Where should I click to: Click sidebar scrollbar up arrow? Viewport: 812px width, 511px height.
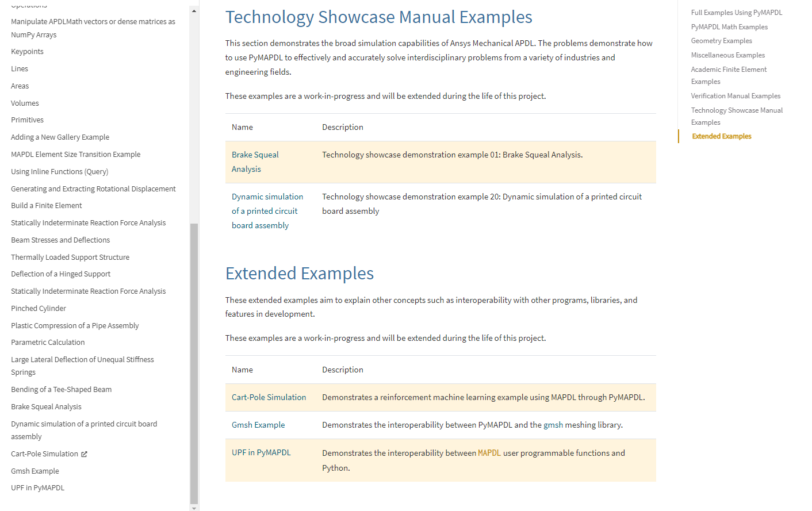tap(194, 11)
